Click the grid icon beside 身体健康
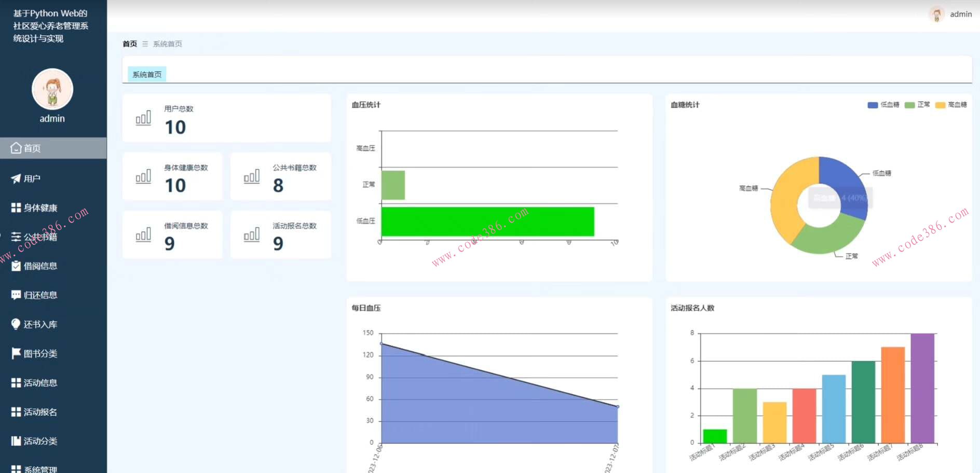Image resolution: width=980 pixels, height=473 pixels. click(16, 208)
